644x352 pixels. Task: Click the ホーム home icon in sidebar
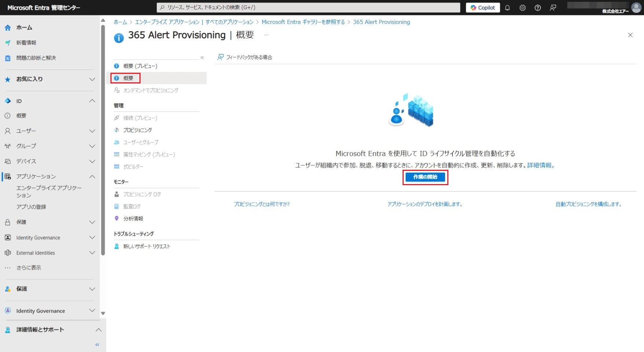pos(8,28)
